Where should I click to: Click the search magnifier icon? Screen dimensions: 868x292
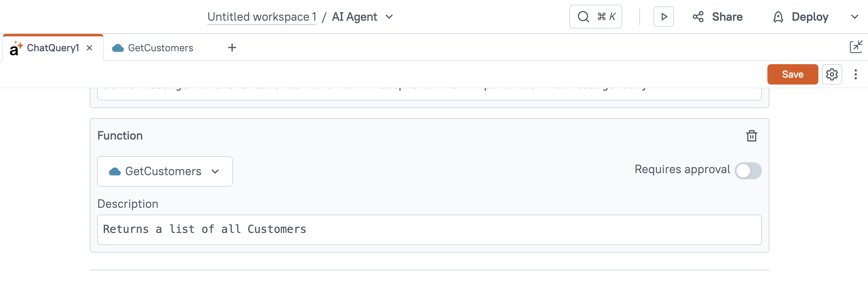pyautogui.click(x=584, y=17)
